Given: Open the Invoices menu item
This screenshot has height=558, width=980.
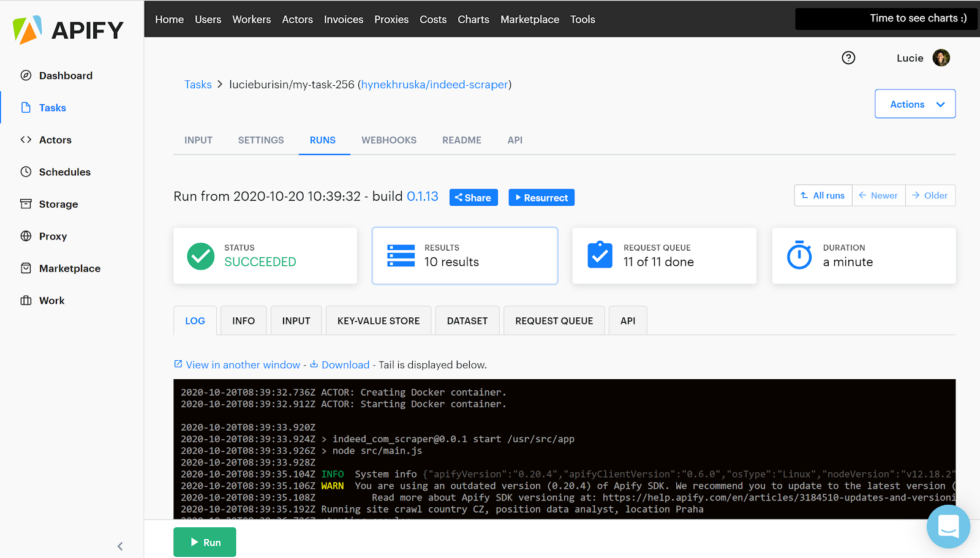Looking at the screenshot, I should [344, 20].
